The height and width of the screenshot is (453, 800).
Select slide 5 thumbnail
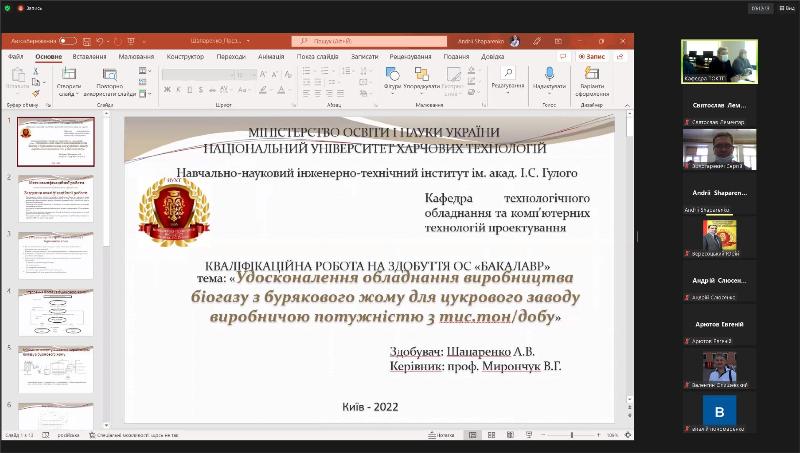(56, 369)
